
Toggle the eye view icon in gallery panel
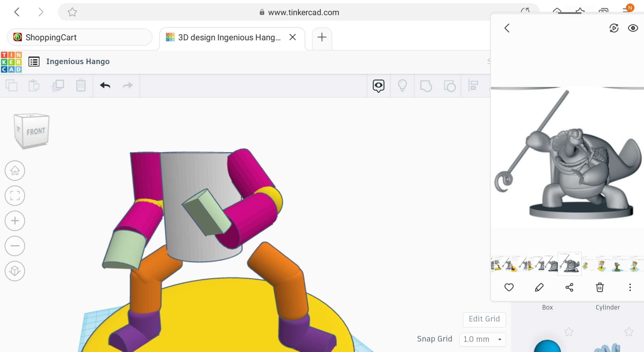633,28
